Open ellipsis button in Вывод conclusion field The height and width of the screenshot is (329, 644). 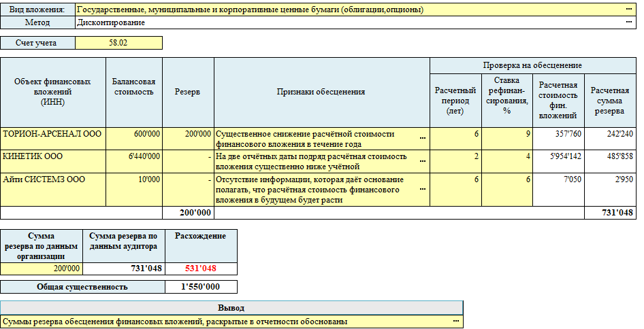point(455,322)
